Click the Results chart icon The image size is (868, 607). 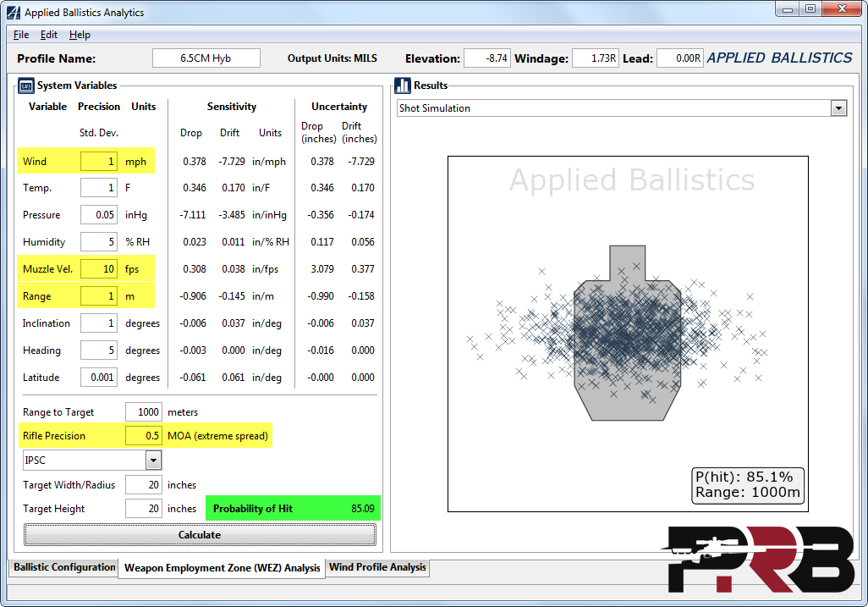403,86
